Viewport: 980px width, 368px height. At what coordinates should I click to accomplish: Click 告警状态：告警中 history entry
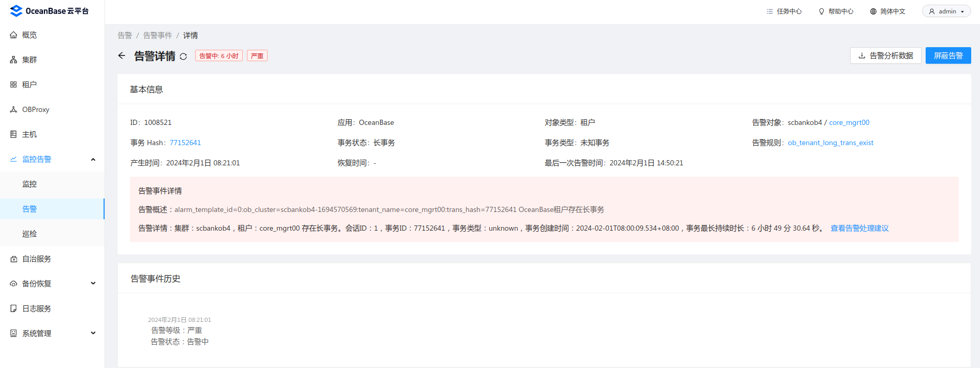pyautogui.click(x=180, y=342)
